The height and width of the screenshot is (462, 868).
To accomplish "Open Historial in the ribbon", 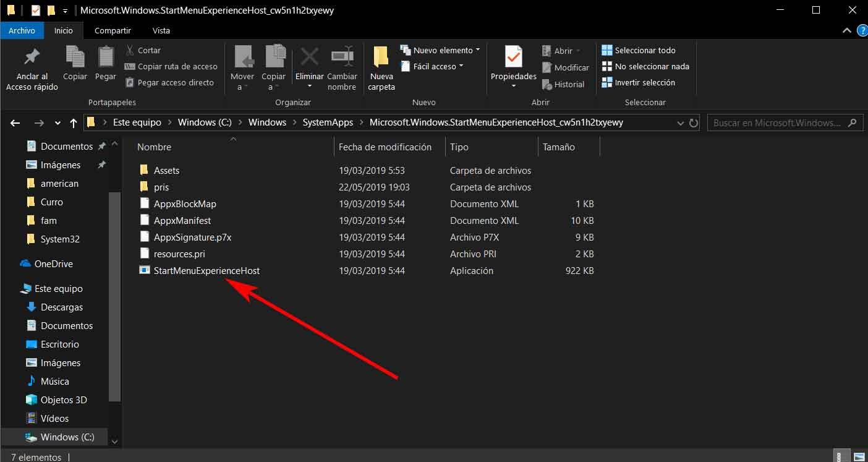I will coord(563,84).
